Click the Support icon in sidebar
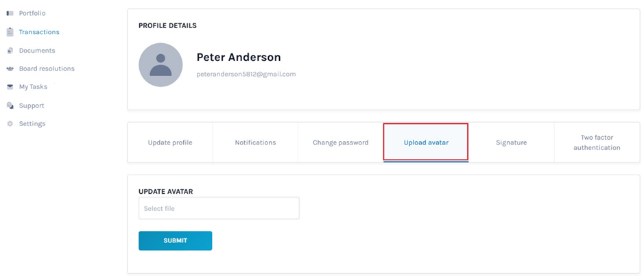 click(10, 105)
